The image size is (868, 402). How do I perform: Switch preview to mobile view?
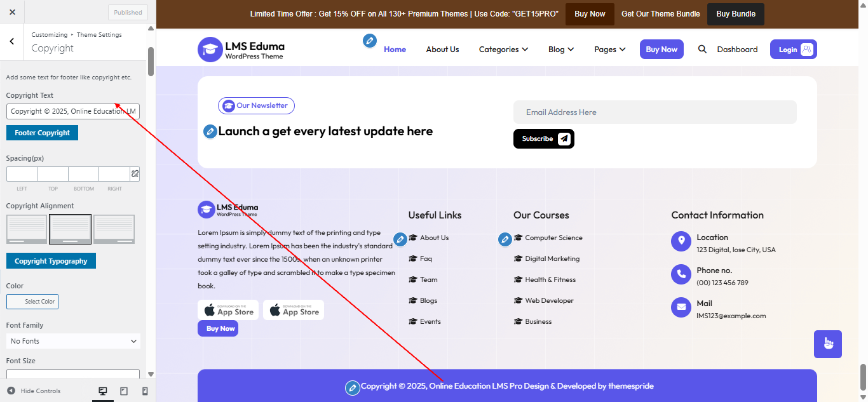coord(144,391)
